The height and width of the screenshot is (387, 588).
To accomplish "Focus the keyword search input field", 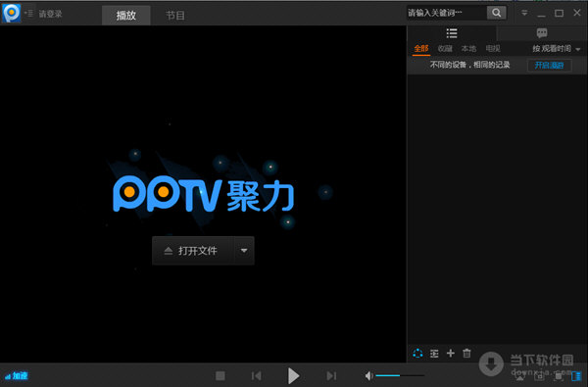I will pyautogui.click(x=446, y=13).
